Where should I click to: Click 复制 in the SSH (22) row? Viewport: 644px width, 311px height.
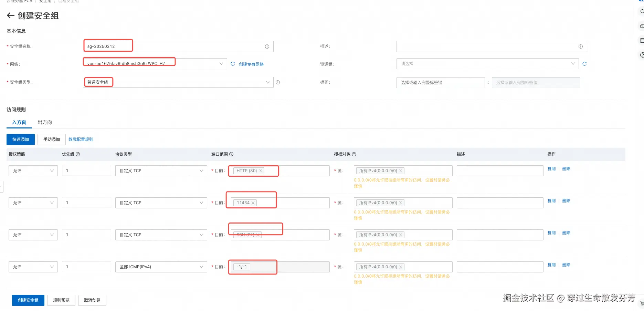tap(551, 233)
